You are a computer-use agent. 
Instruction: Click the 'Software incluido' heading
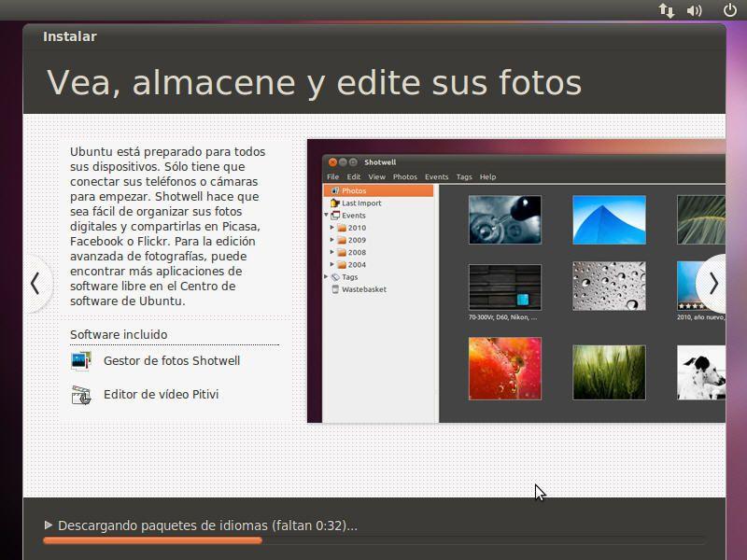[x=119, y=335]
